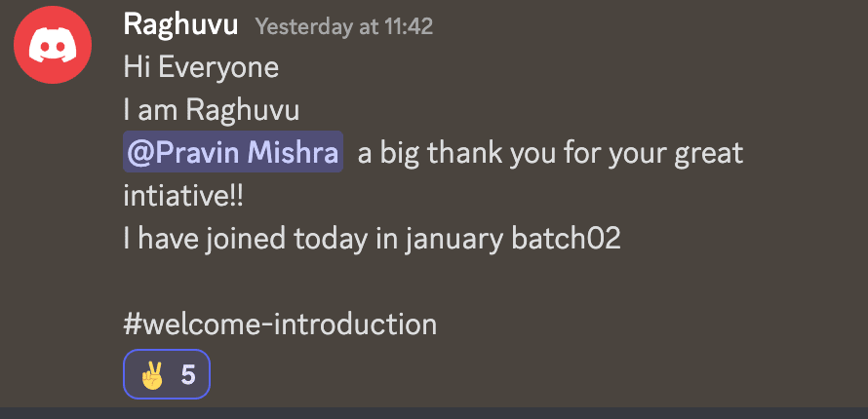The width and height of the screenshot is (868, 419).
Task: Click the "Yesterday at 11:42" timestamp
Action: pos(343,27)
